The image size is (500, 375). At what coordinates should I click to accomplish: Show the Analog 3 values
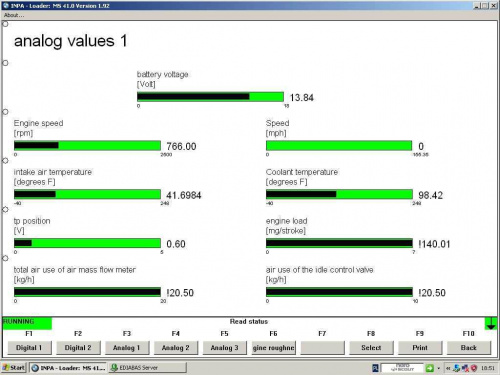pos(224,348)
